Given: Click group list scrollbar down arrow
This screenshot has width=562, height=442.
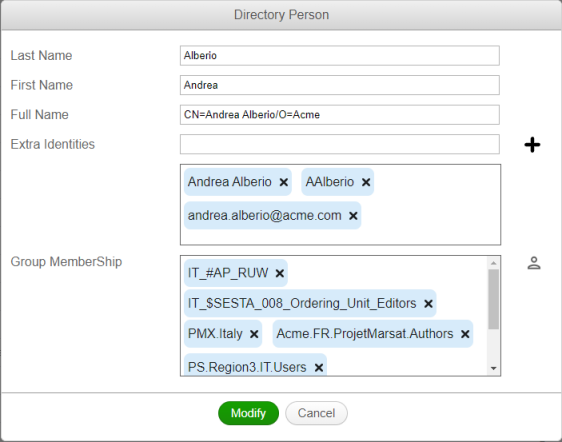Looking at the screenshot, I should point(494,369).
